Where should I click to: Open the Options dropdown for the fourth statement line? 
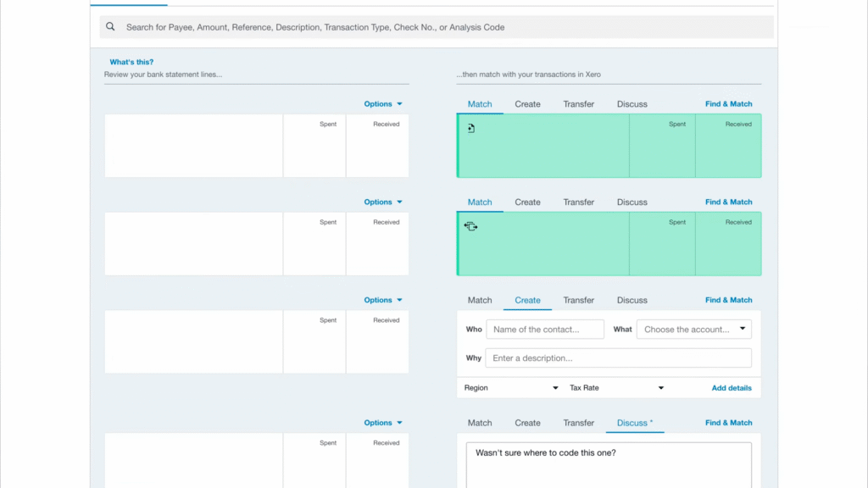coord(383,423)
